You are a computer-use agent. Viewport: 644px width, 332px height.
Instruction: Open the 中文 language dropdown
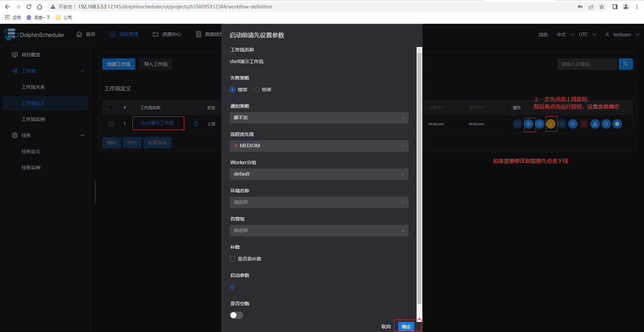tap(565, 35)
